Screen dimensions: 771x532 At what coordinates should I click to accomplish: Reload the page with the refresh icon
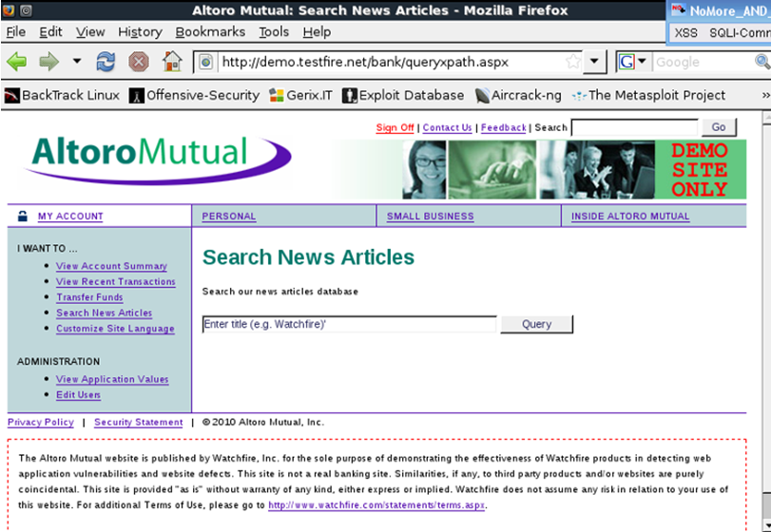tap(106, 62)
